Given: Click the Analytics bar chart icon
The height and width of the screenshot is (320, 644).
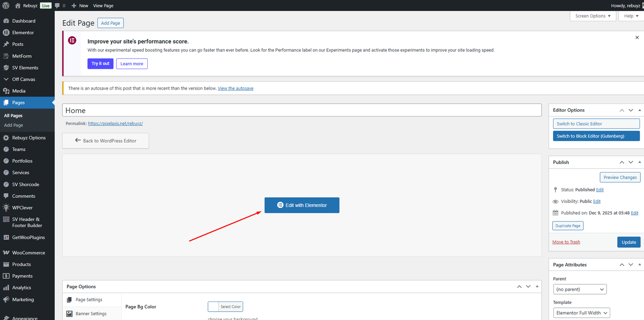Looking at the screenshot, I should tap(6, 288).
